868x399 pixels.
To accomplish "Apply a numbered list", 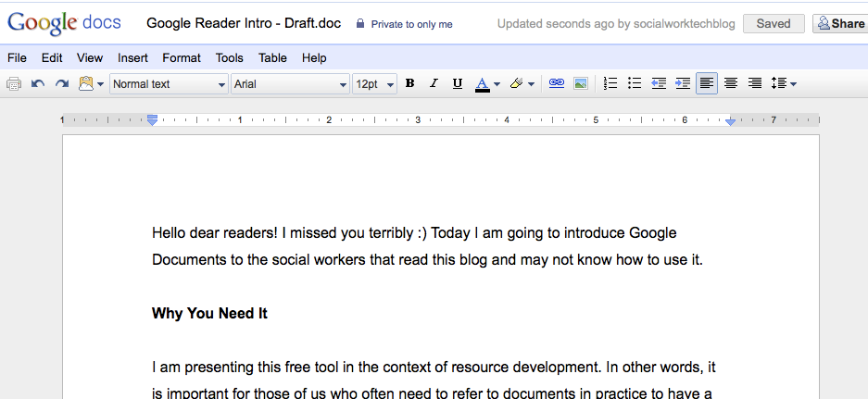I will [x=610, y=83].
